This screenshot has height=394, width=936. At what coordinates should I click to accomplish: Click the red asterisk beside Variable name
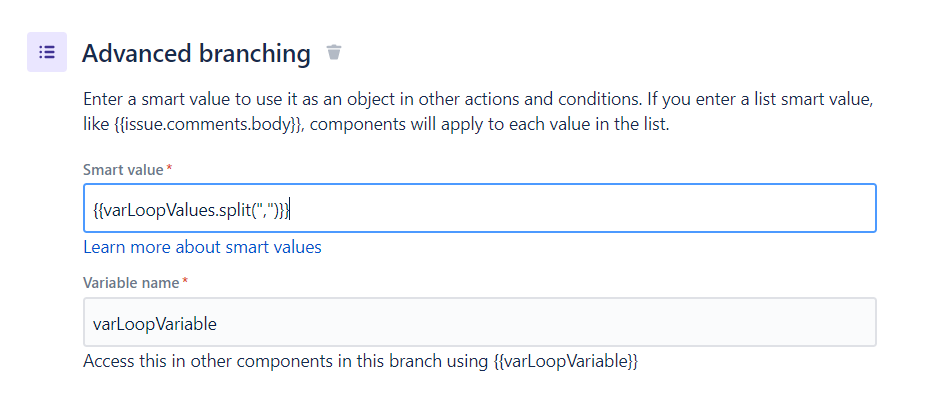pyautogui.click(x=185, y=281)
